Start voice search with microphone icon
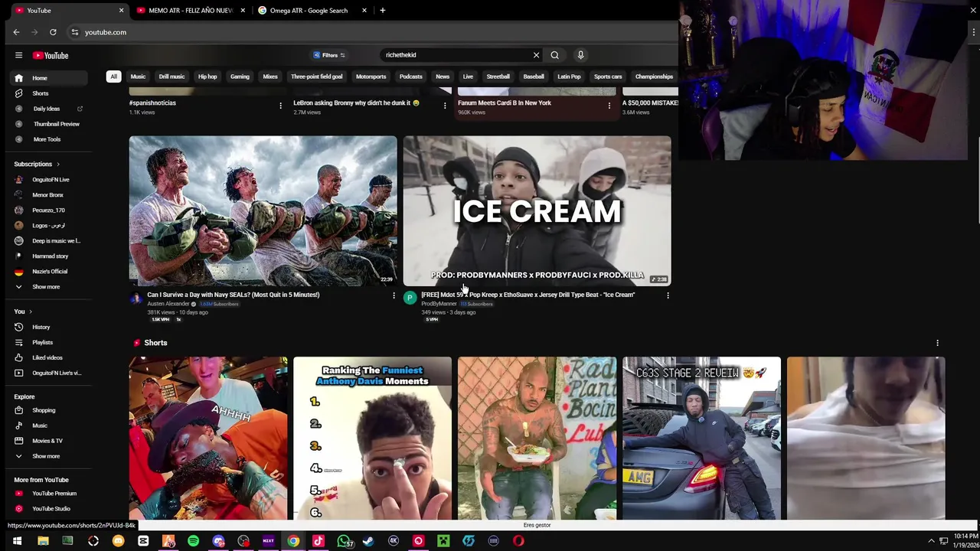Image resolution: width=980 pixels, height=551 pixels. [580, 55]
